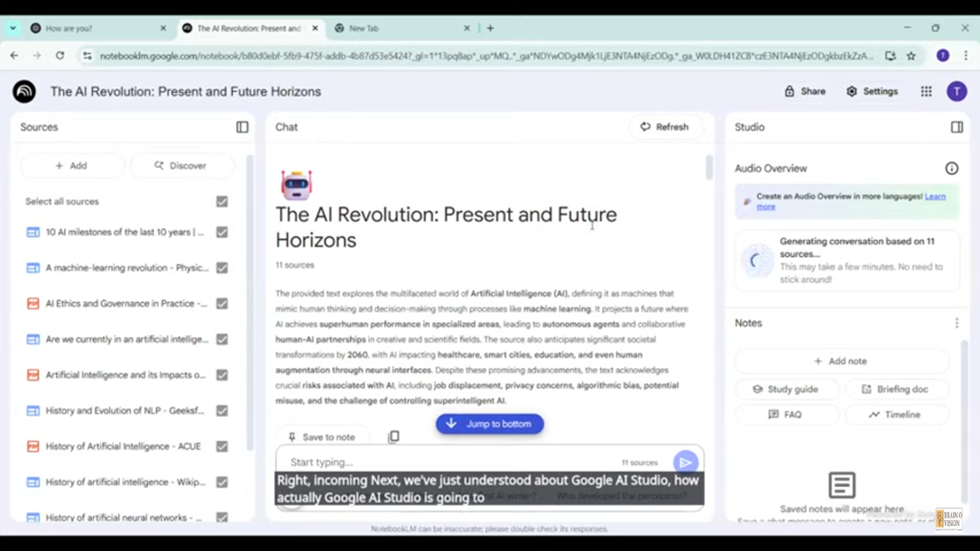Click the robot emoji notebook icon
The width and height of the screenshot is (980, 551).
[x=296, y=185]
